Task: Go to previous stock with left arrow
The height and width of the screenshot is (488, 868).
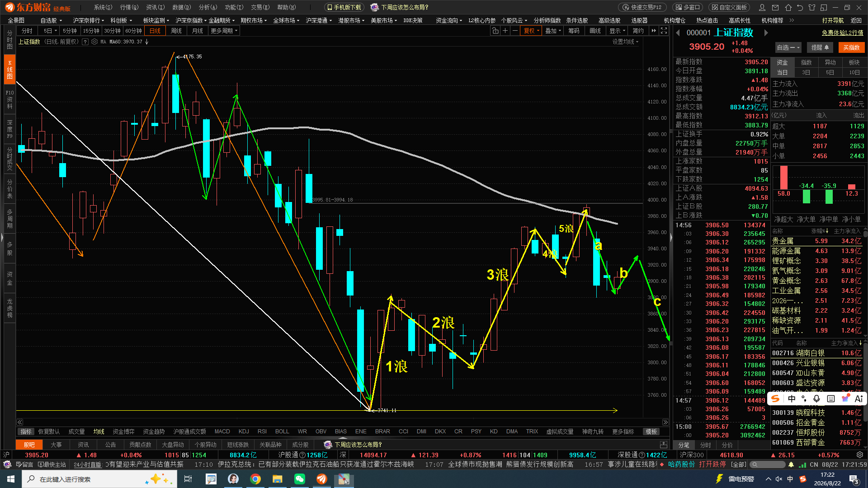Action: [678, 33]
